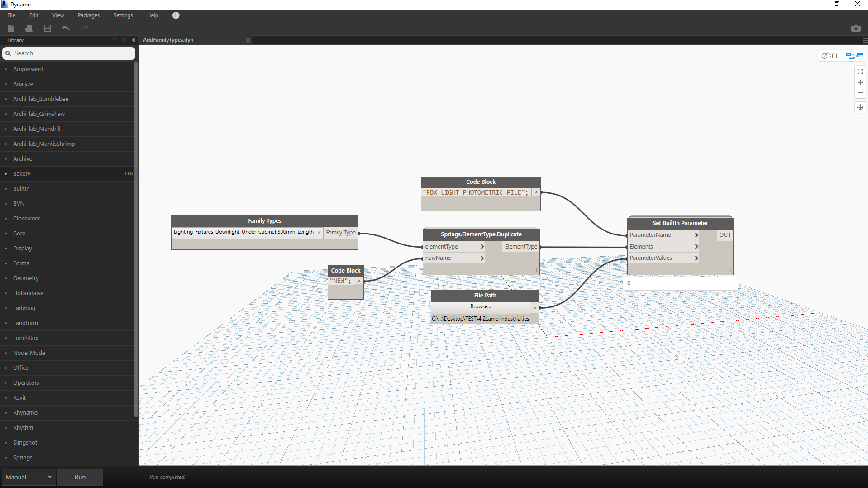Viewport: 868px width, 488px height.
Task: Browse for a file in File Path node
Action: pos(480,307)
